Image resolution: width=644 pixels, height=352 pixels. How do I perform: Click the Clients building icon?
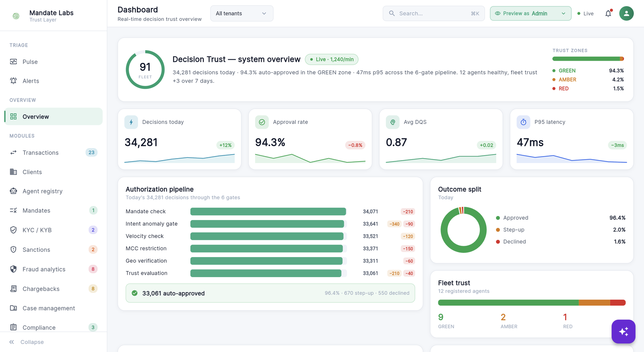click(13, 172)
